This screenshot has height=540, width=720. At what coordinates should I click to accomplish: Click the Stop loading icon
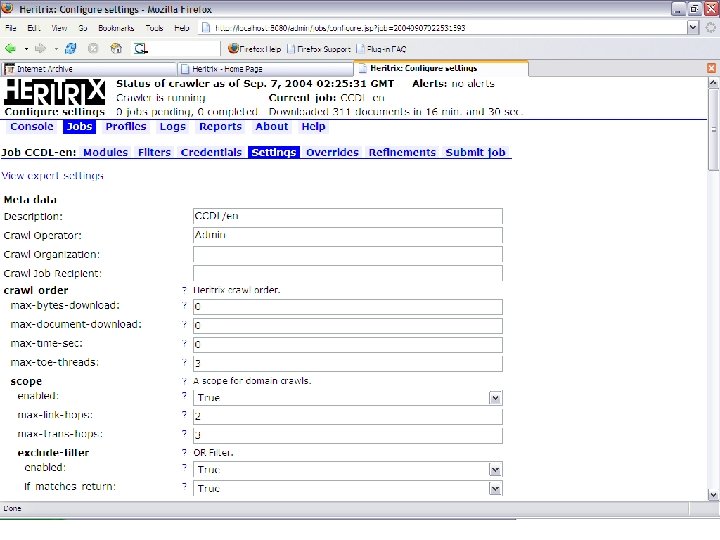coord(93,48)
